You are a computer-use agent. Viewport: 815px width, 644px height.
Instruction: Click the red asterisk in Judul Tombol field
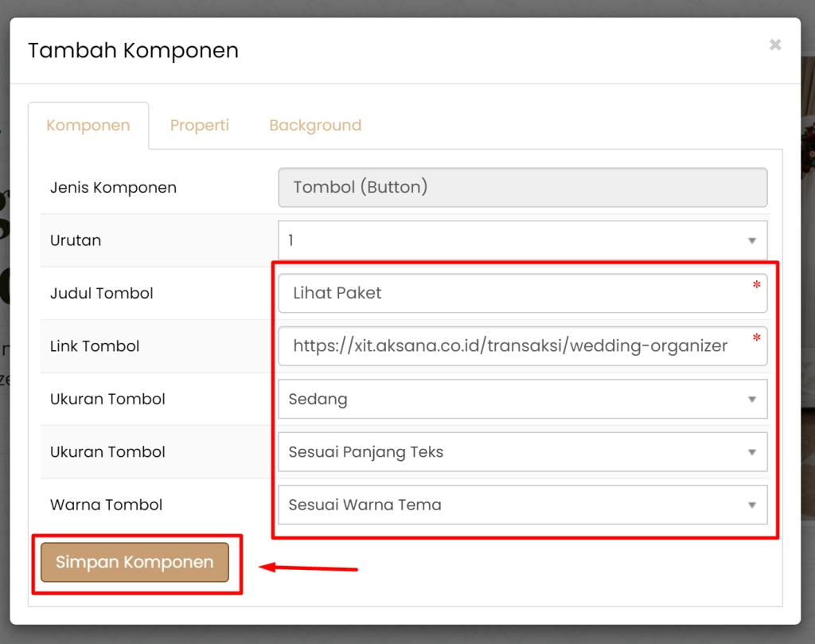(x=756, y=287)
